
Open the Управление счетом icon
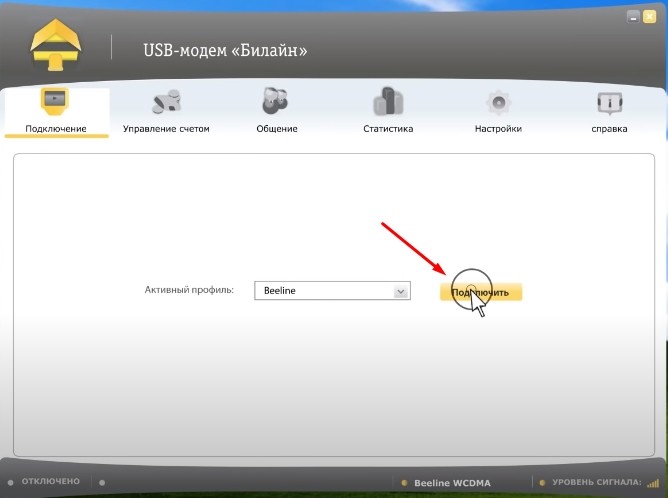click(167, 102)
